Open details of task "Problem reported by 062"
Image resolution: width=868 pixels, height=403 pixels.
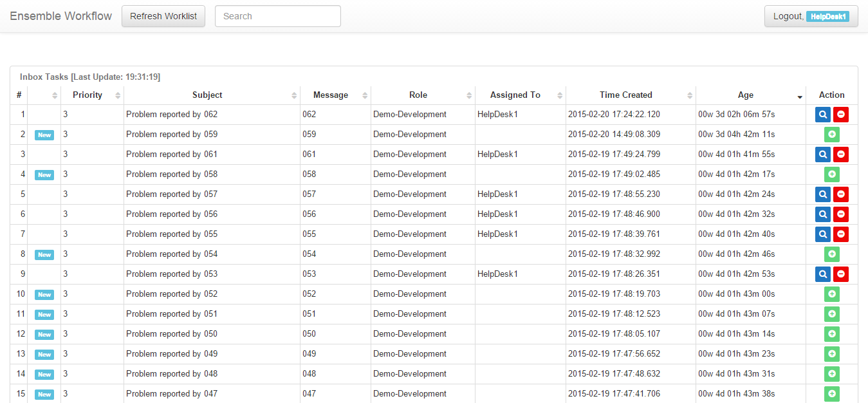[x=822, y=114]
